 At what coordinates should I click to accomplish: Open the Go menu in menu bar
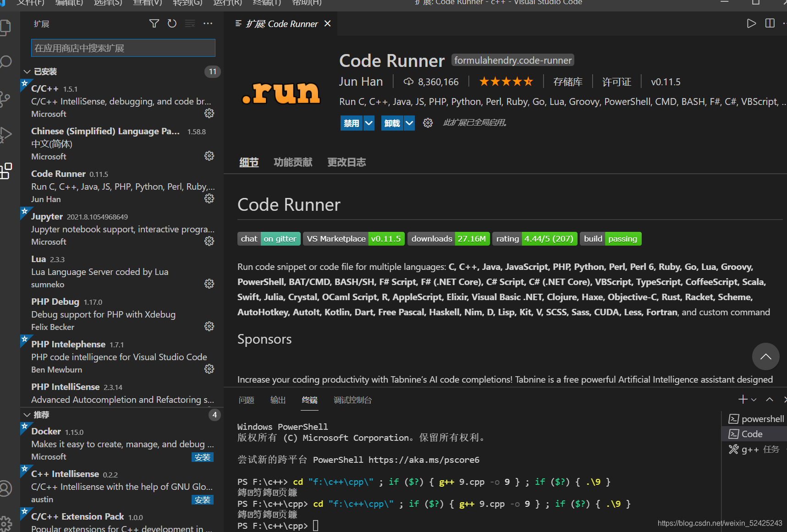click(x=187, y=3)
